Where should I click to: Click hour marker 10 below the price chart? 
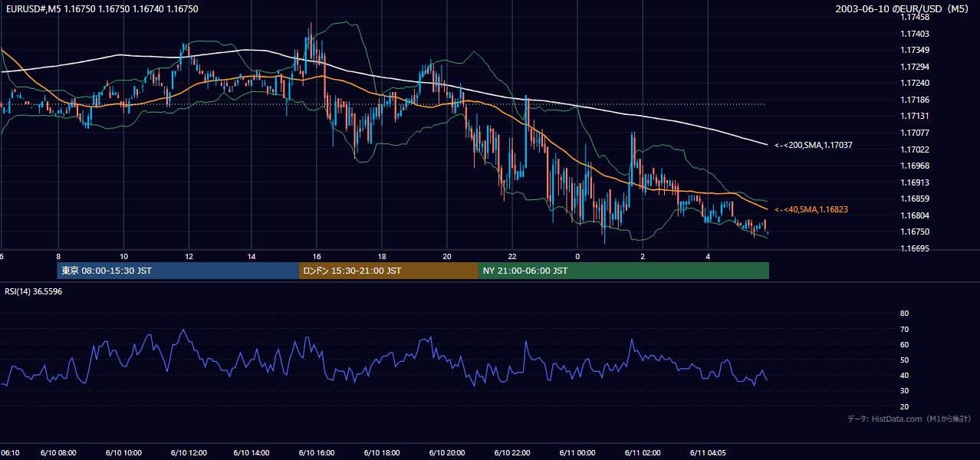pyautogui.click(x=123, y=256)
